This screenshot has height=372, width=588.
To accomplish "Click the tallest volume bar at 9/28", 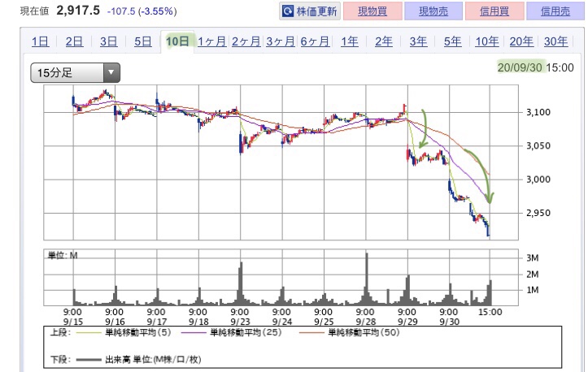I will [367, 279].
